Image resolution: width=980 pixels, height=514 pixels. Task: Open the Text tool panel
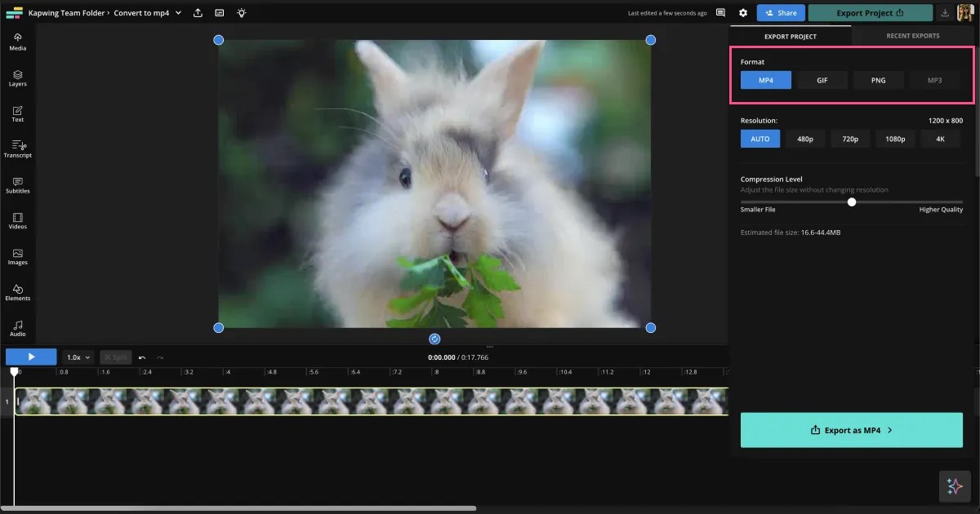tap(17, 113)
